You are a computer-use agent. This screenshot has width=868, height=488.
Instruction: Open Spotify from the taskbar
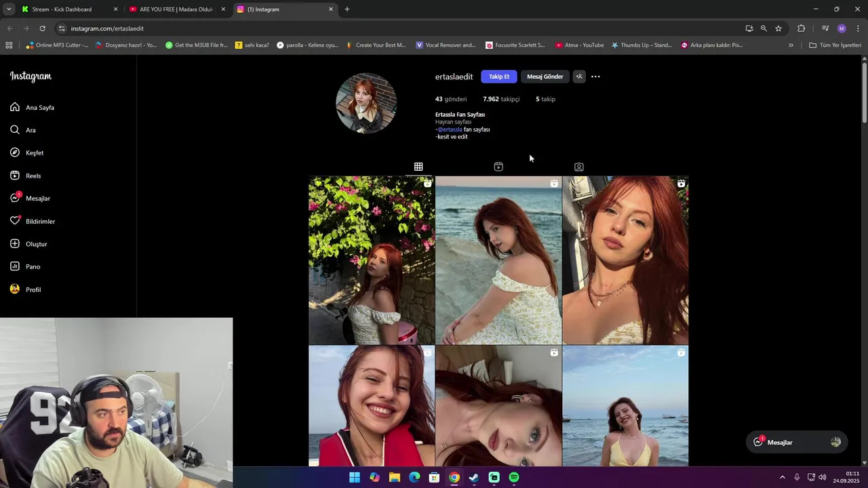click(514, 477)
